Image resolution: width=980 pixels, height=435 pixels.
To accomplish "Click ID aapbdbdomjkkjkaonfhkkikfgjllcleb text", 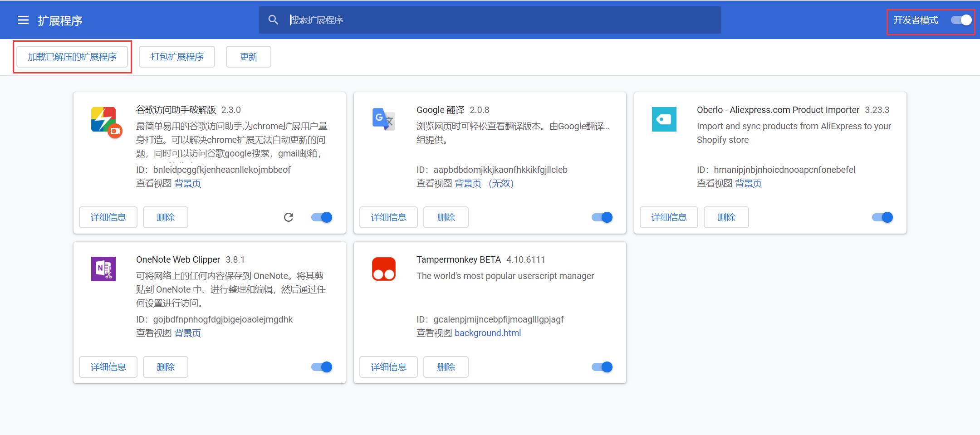I will point(492,170).
